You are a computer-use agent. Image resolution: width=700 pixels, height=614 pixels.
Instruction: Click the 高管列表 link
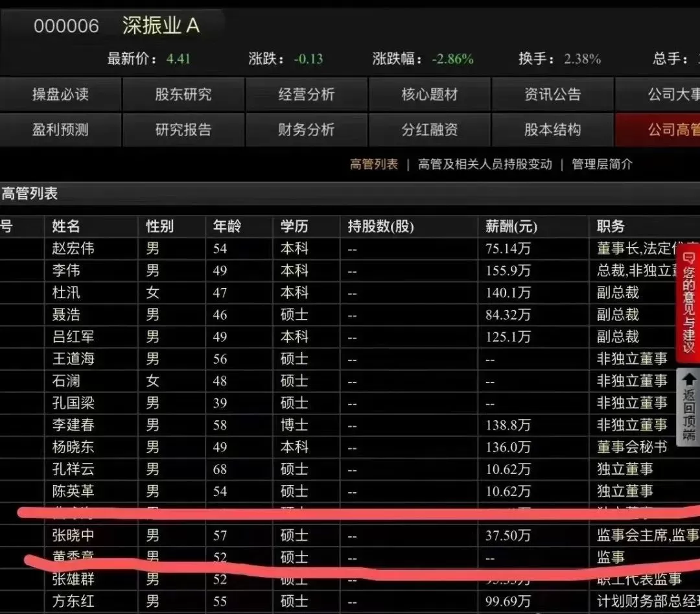[x=374, y=164]
